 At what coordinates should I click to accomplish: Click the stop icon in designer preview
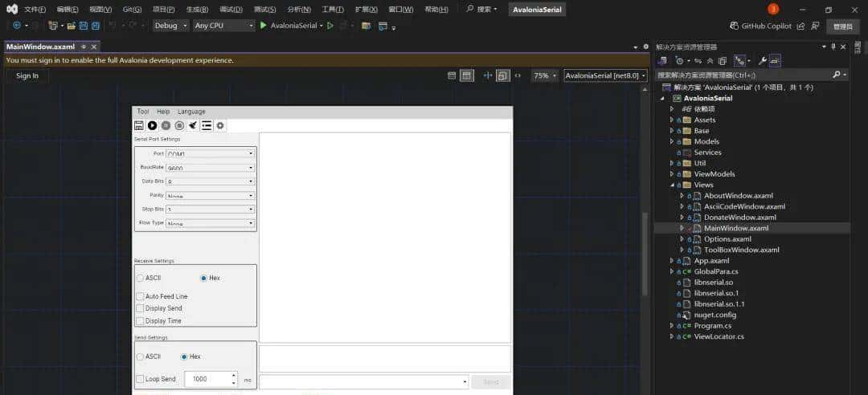[179, 125]
